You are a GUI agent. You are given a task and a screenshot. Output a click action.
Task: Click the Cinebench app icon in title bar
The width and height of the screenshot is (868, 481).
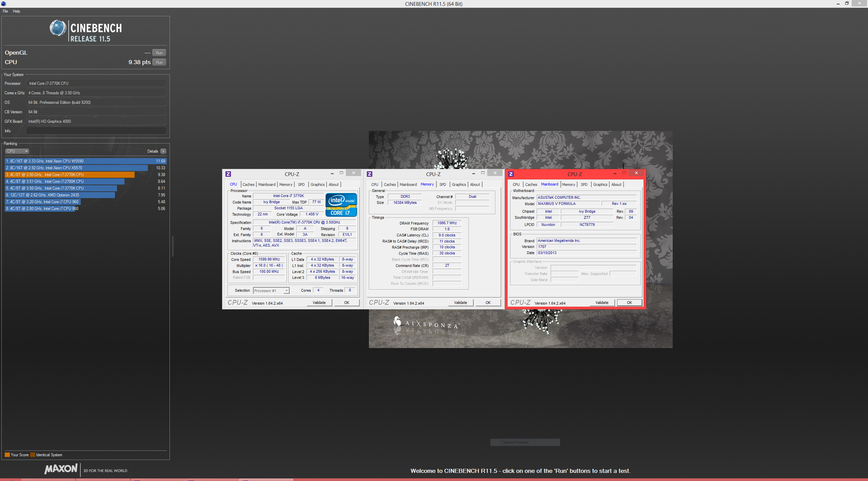3,4
